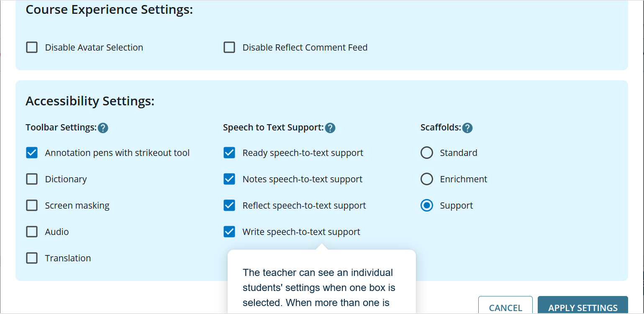The width and height of the screenshot is (644, 314).
Task: Click the Speech to Text Support help icon
Action: [x=330, y=128]
